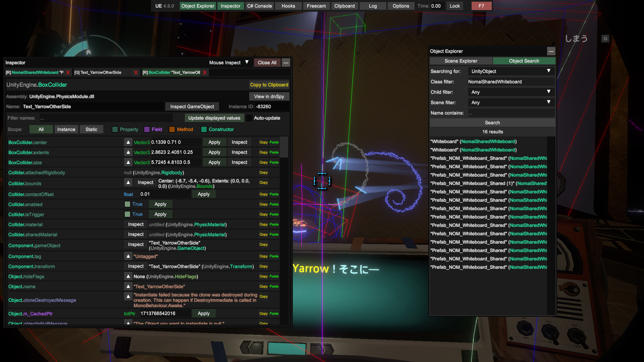Screen dimensions: 644x362
Task: Expand the Object.hideFlags arrow button
Action: pyautogui.click(x=128, y=277)
